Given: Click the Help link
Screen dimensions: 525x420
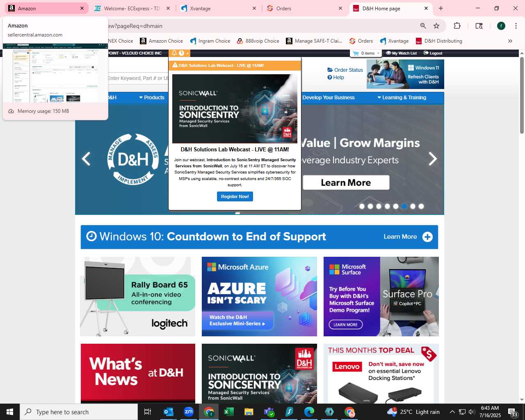Looking at the screenshot, I should pos(336,78).
